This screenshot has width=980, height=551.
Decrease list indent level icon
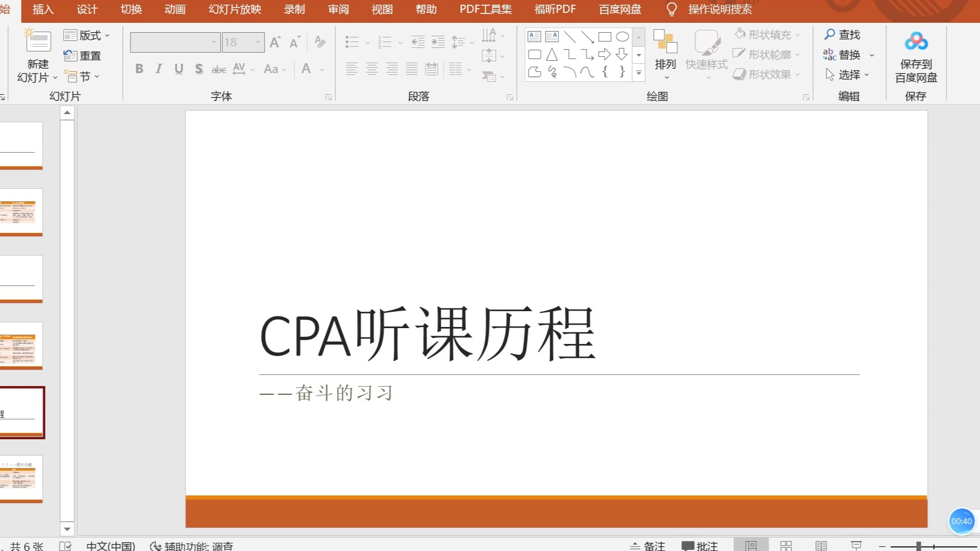[418, 42]
